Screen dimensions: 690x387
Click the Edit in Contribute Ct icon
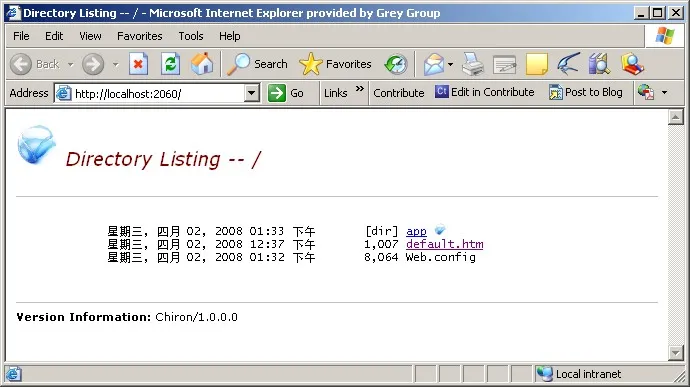coord(441,92)
